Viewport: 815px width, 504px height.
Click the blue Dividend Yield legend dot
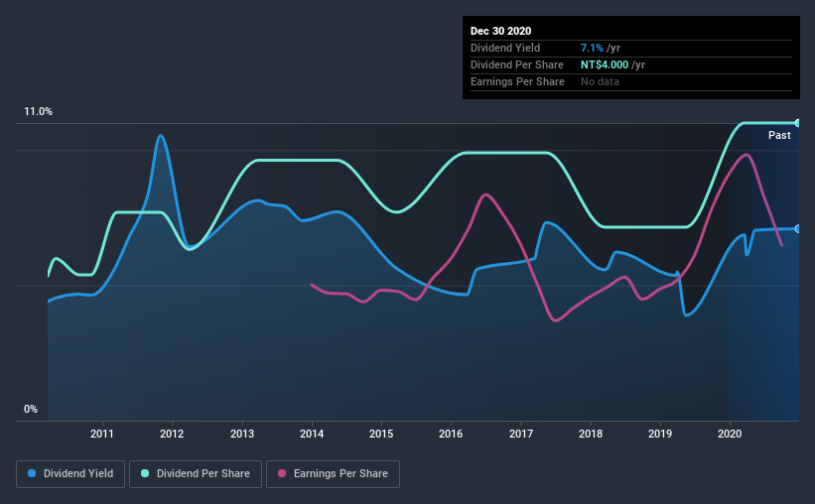32,473
